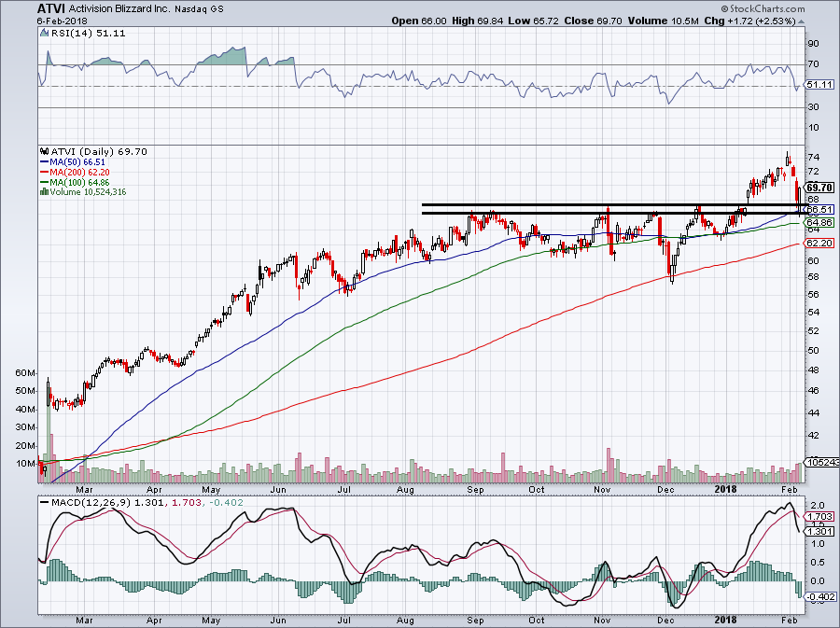
Task: Click the -0.402 tag on MACD axis
Action: pyautogui.click(x=819, y=596)
